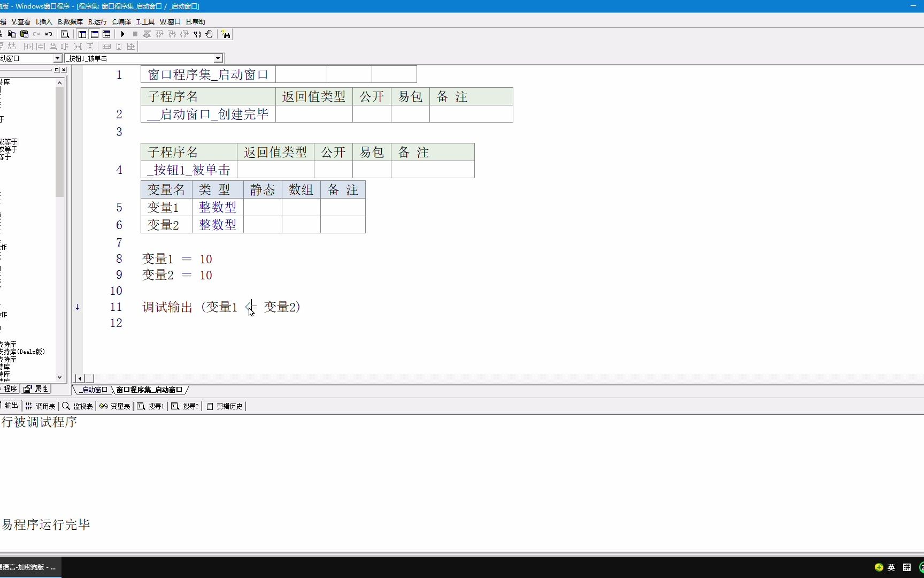Switch to the 属性 panel tab
Viewport: 924px width, 578px height.
tap(36, 389)
